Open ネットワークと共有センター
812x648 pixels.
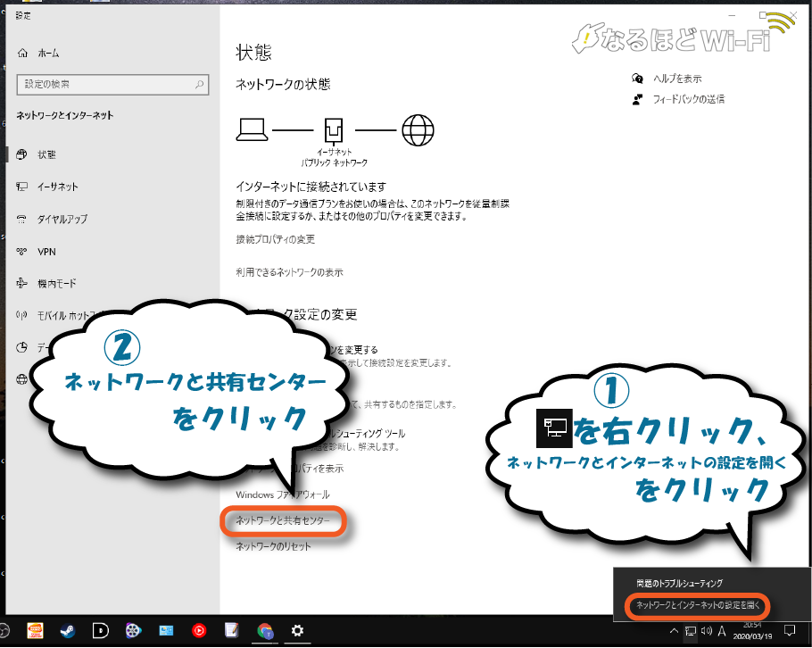tap(282, 521)
